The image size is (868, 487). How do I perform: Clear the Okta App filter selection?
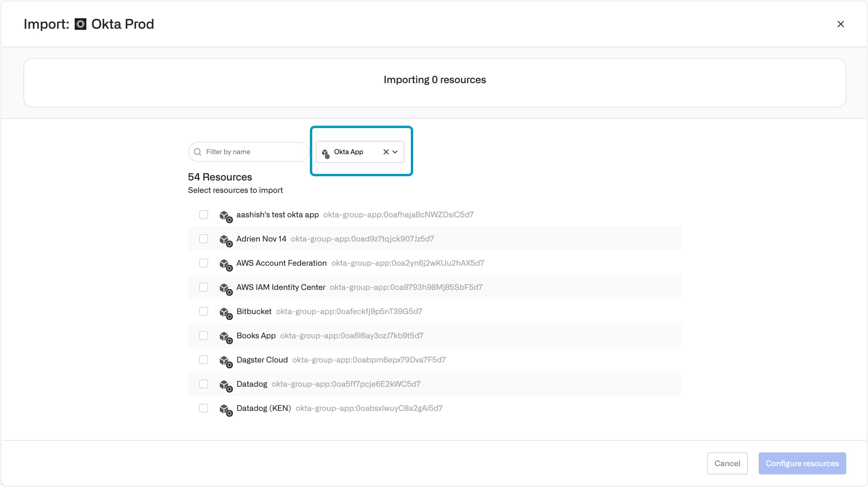(x=386, y=152)
